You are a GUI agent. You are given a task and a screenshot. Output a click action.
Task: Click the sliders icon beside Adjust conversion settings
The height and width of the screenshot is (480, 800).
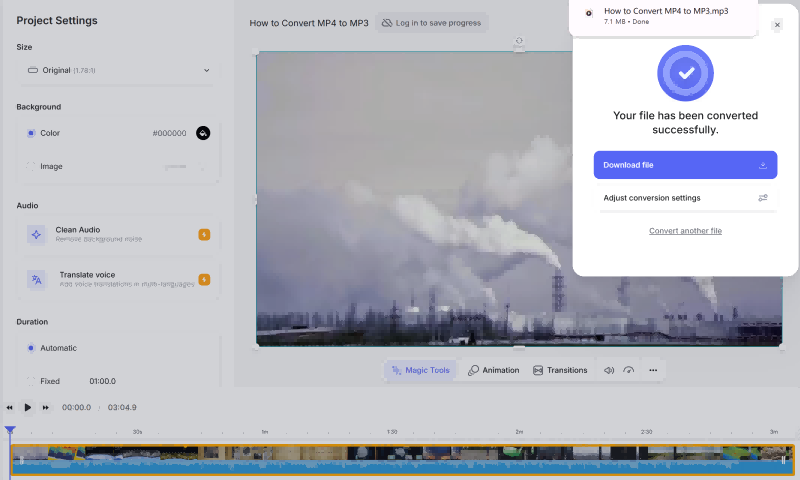[x=763, y=198]
